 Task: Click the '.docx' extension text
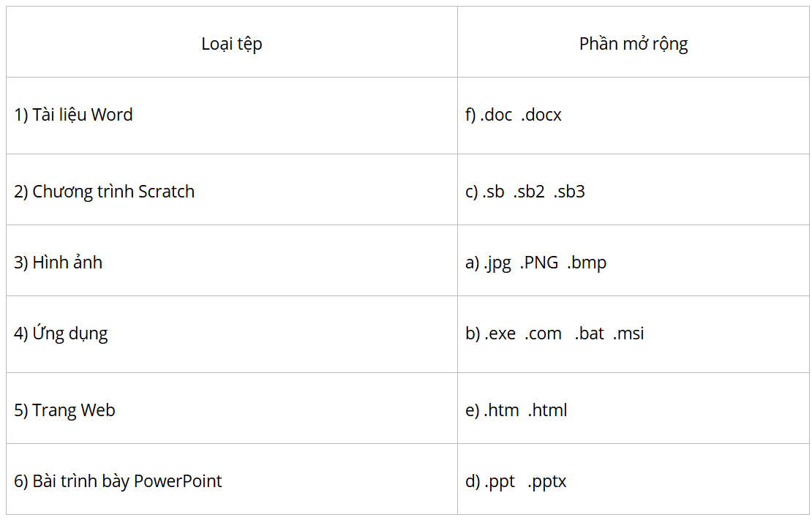coord(541,115)
